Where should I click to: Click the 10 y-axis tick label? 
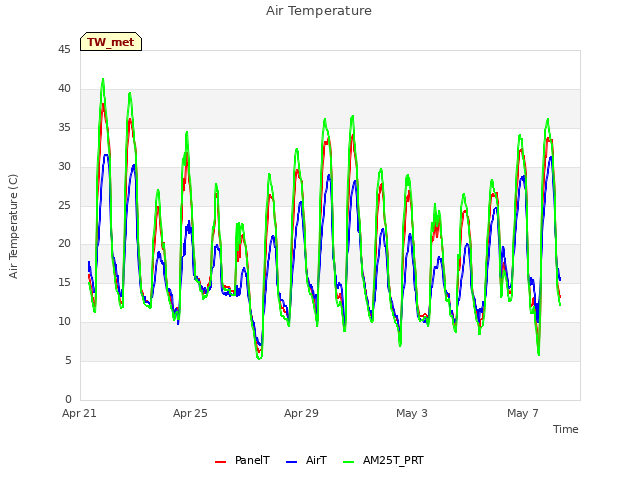pos(64,322)
